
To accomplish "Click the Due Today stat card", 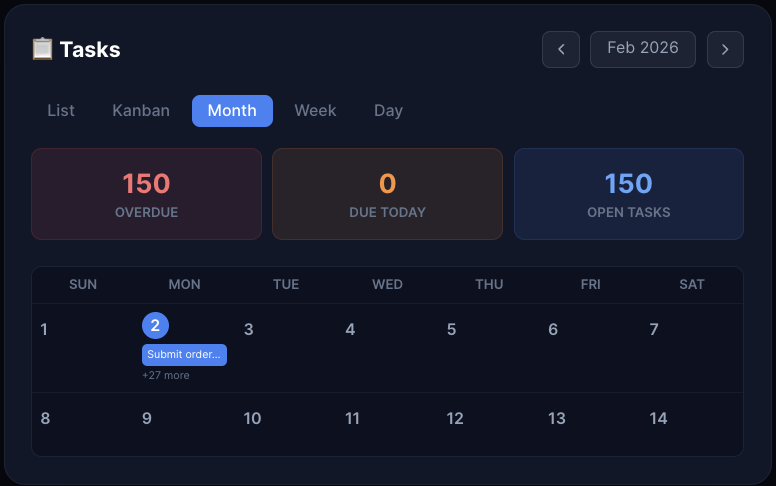I will click(387, 194).
